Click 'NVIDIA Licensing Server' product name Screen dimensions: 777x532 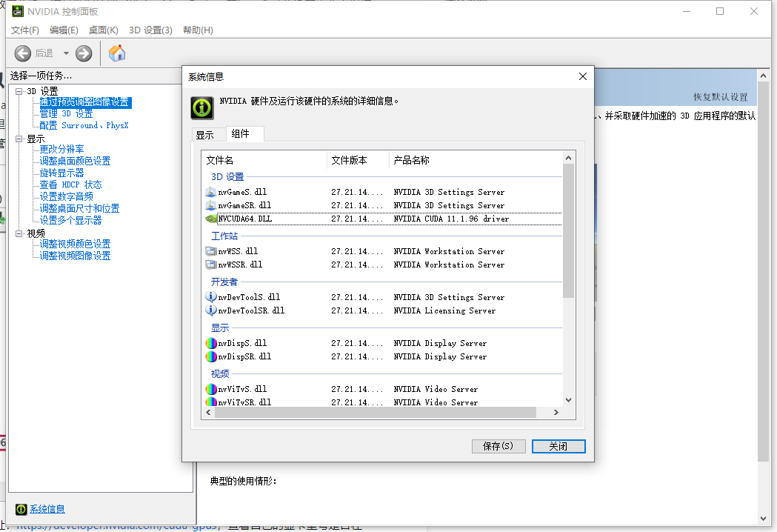point(444,310)
